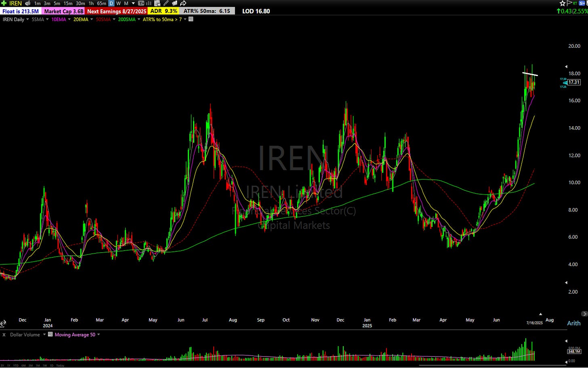Image resolution: width=588 pixels, height=368 pixels.
Task: Open the news icon beside IREN ticker
Action: (x=28, y=3)
